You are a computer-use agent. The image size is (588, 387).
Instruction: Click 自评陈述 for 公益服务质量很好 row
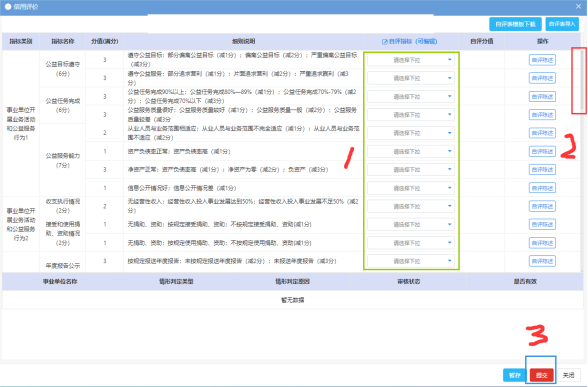click(542, 115)
